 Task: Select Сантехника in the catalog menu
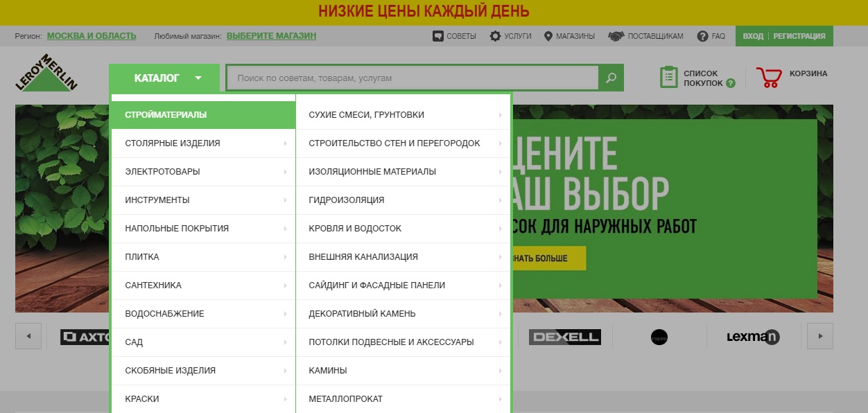click(202, 285)
